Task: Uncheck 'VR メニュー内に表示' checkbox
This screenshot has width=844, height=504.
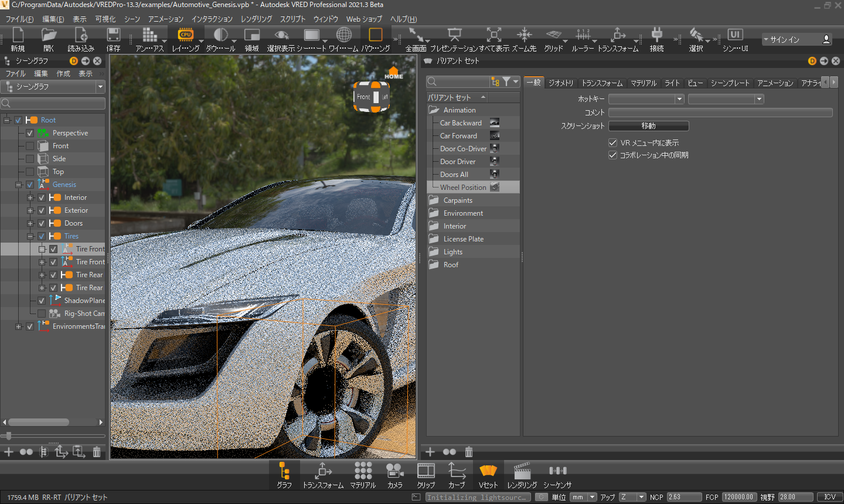Action: pos(613,142)
